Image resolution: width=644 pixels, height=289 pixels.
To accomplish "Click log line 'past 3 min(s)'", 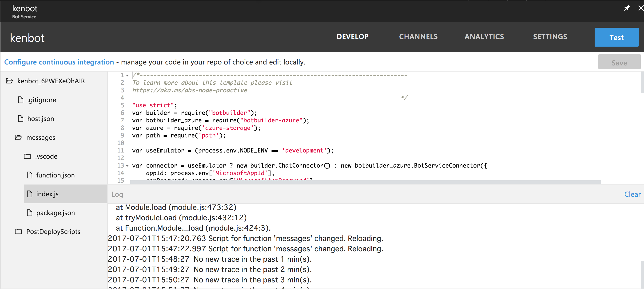I will pos(210,280).
